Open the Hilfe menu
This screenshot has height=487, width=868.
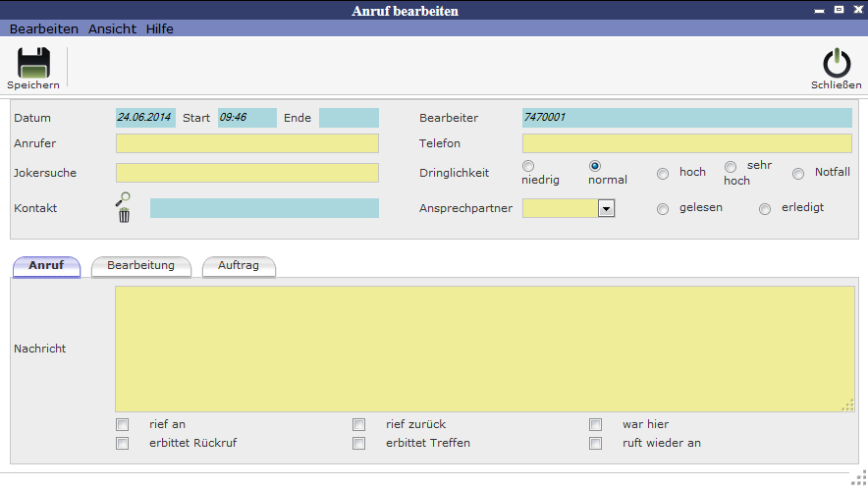[x=160, y=28]
